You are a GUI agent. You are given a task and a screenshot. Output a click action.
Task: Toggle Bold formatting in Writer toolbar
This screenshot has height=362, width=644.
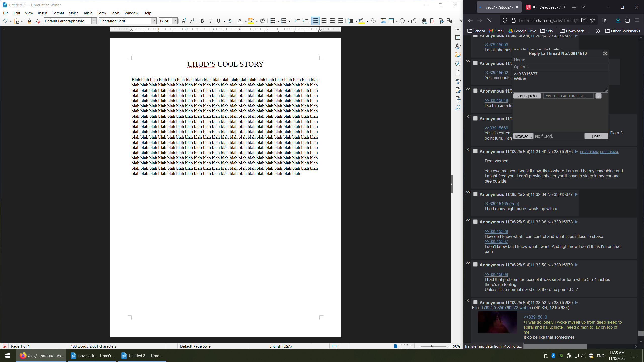pyautogui.click(x=202, y=21)
